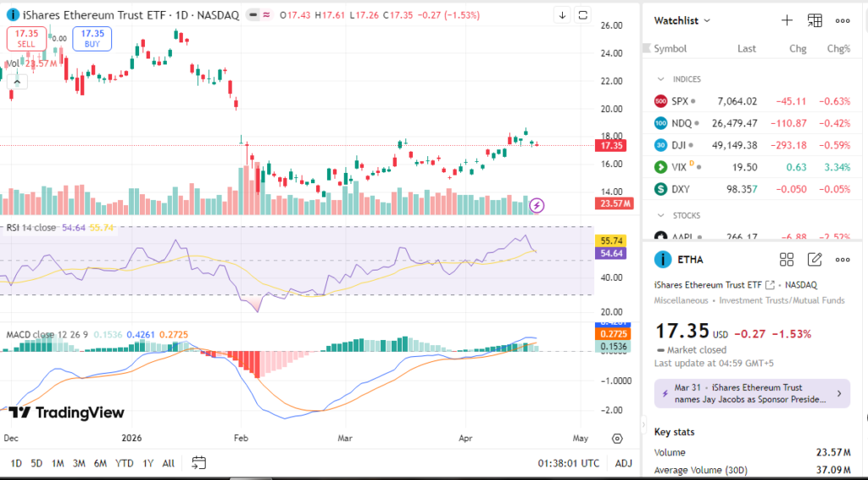The height and width of the screenshot is (480, 868).
Task: Collapse the STOCKS watchlist section
Action: coord(661,215)
